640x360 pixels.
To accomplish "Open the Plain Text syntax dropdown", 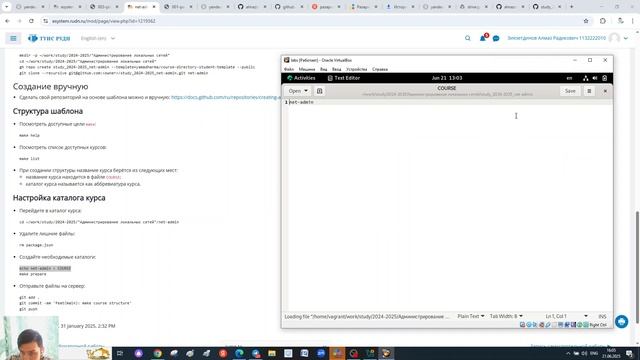I will click(x=471, y=316).
